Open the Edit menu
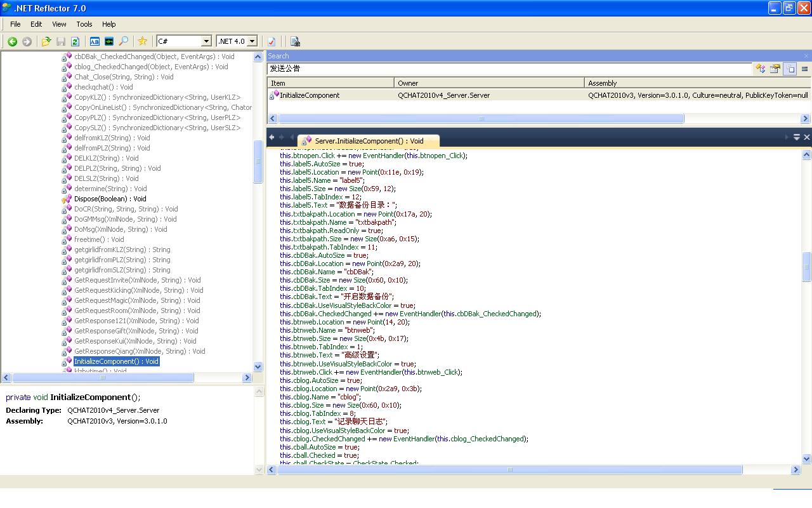812x508 pixels. click(36, 24)
